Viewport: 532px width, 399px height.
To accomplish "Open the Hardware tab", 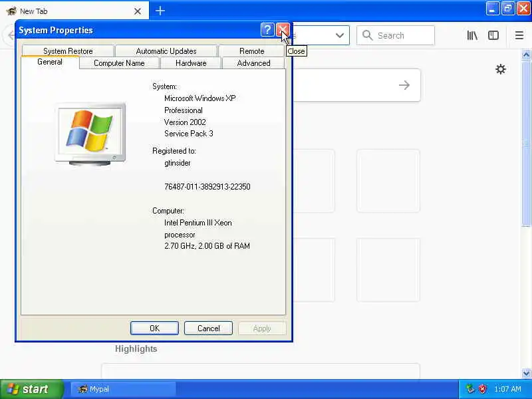I will coord(191,63).
